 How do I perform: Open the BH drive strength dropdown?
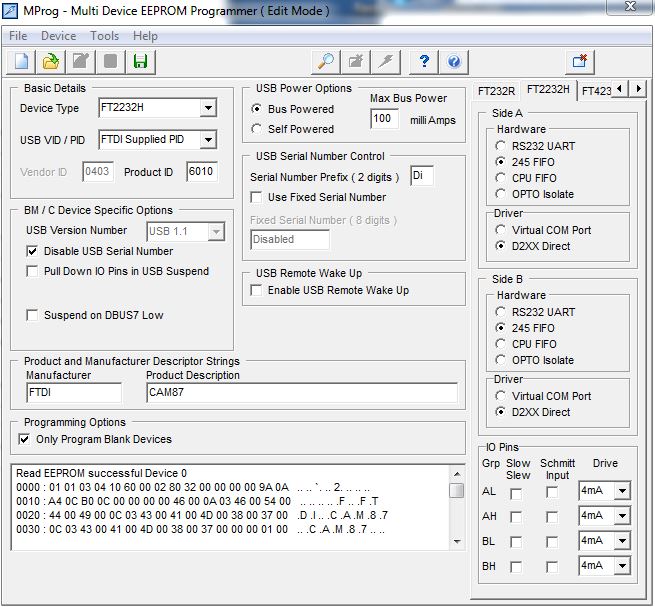622,566
